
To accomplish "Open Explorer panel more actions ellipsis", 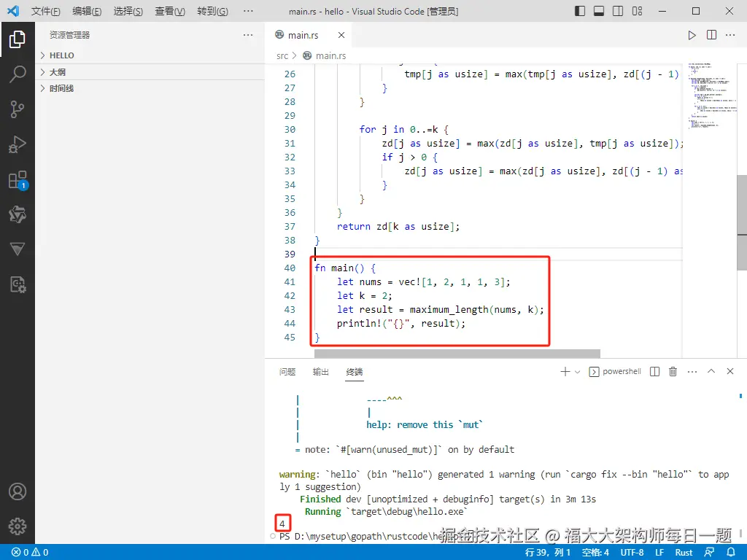I will pyautogui.click(x=248, y=35).
